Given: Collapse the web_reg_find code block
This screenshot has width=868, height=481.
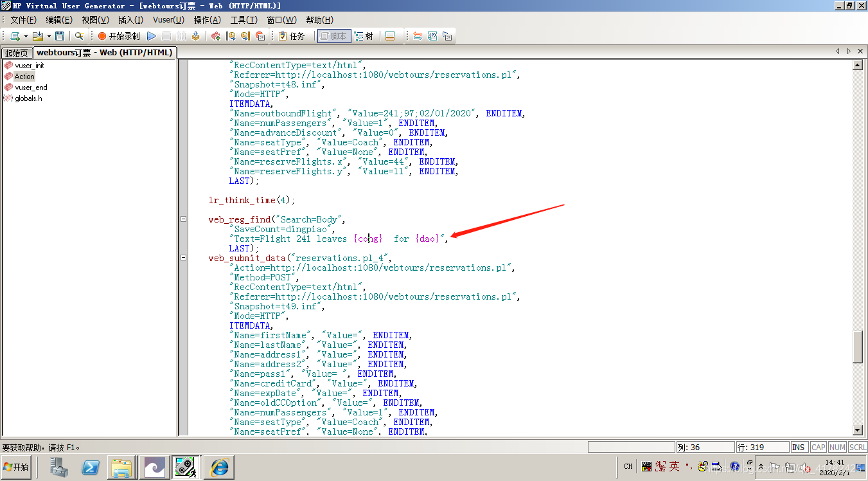Looking at the screenshot, I should coord(183,219).
